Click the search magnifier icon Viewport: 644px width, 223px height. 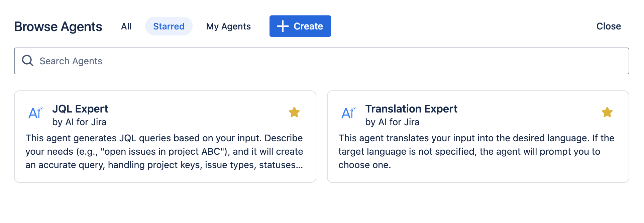pyautogui.click(x=28, y=61)
